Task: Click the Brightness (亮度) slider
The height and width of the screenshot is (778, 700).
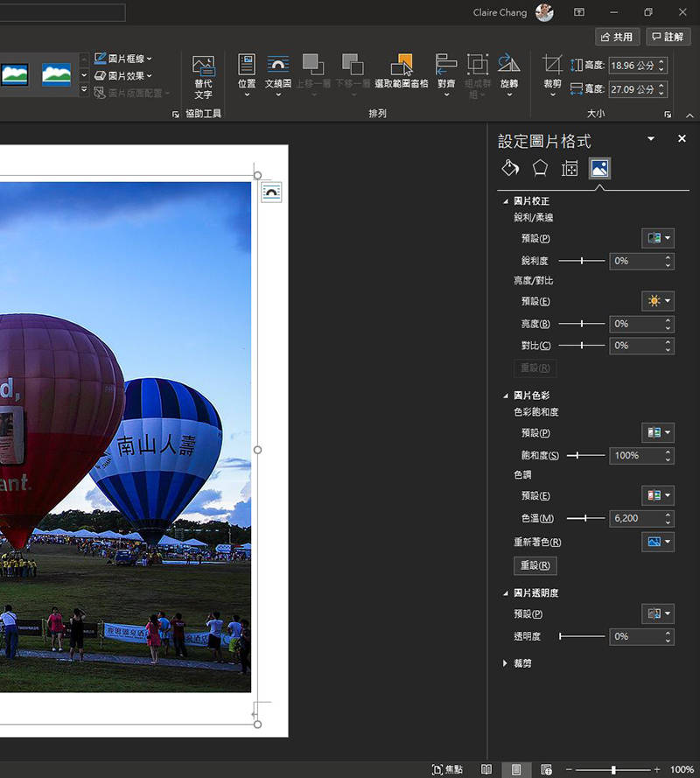Action: click(x=582, y=324)
